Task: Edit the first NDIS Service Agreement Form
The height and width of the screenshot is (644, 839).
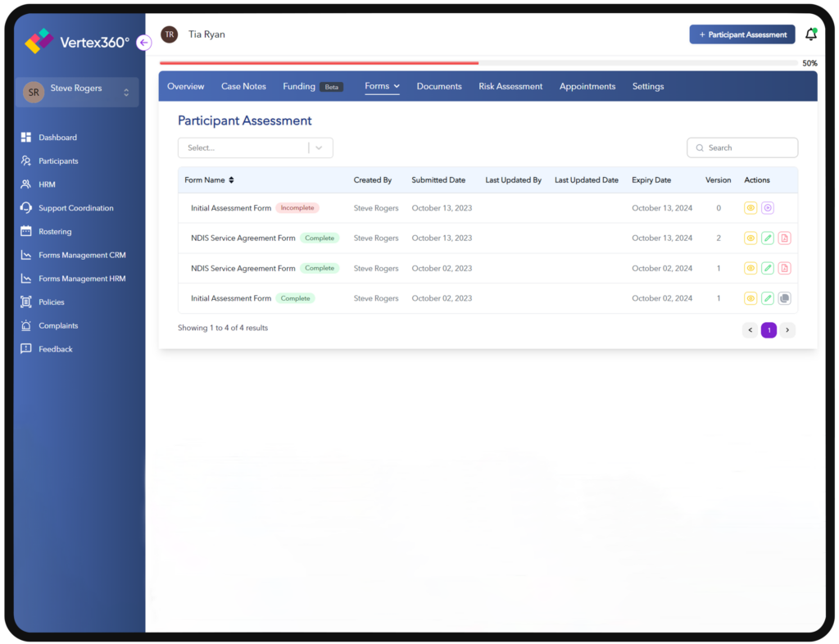Action: coord(767,238)
